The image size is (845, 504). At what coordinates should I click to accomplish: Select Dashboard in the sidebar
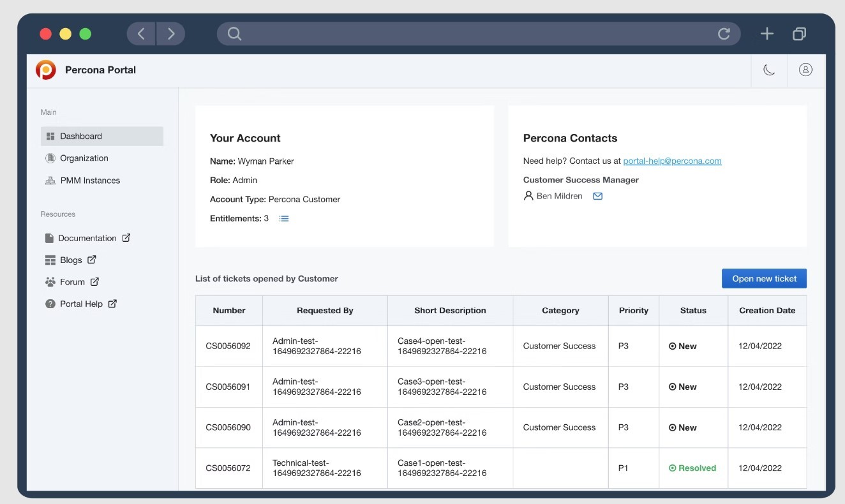(81, 137)
